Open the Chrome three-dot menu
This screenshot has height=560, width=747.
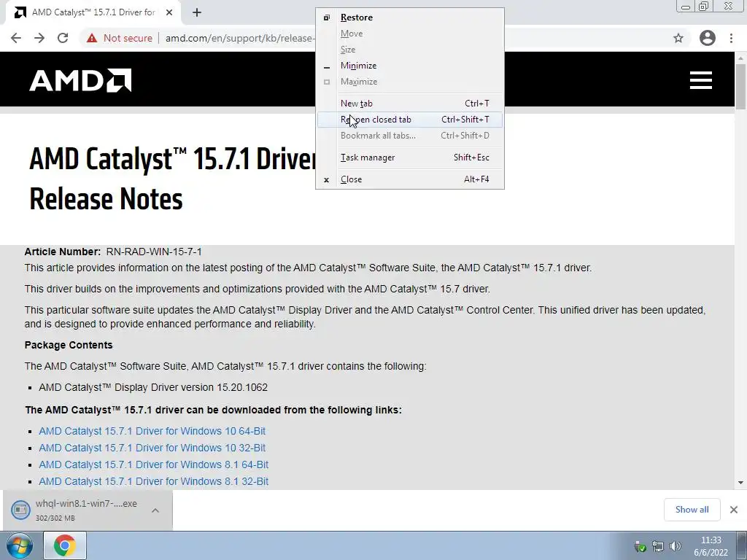pos(731,38)
